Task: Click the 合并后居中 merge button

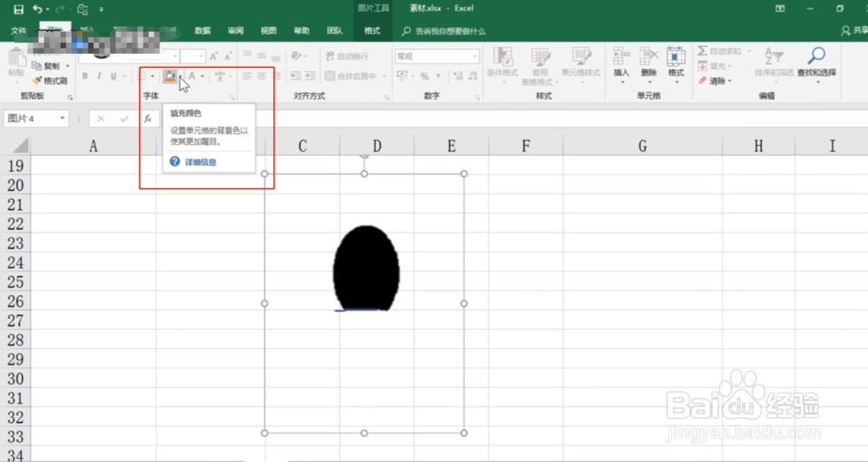Action: [352, 76]
